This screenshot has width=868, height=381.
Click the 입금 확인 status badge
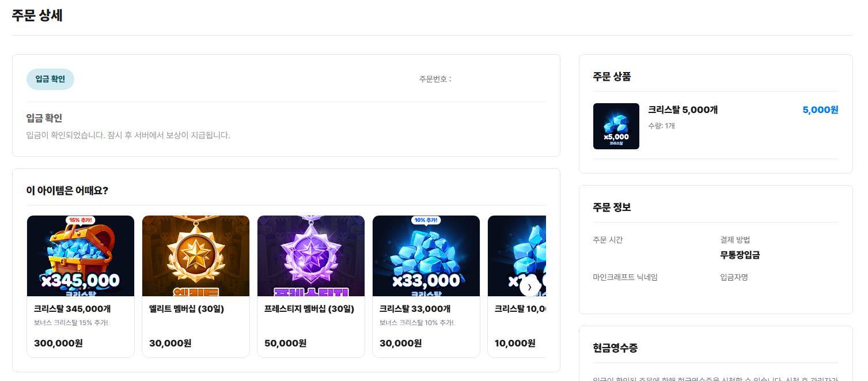coord(50,79)
